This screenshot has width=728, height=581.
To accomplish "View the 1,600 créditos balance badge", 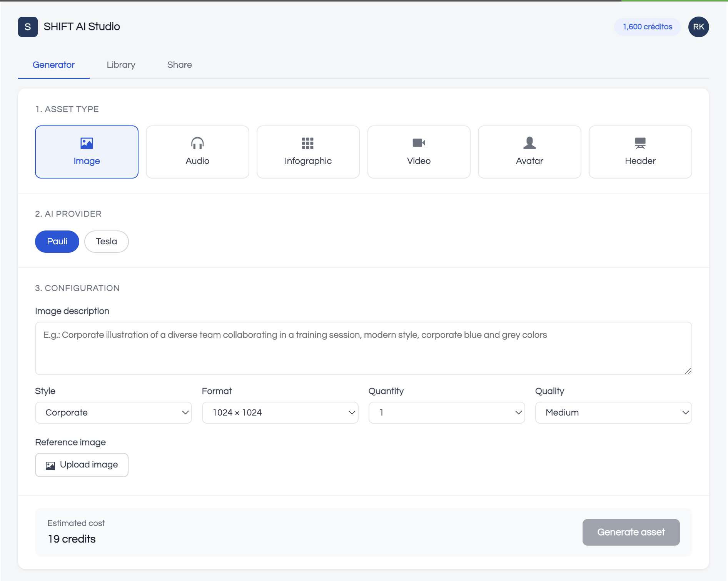I will click(648, 27).
